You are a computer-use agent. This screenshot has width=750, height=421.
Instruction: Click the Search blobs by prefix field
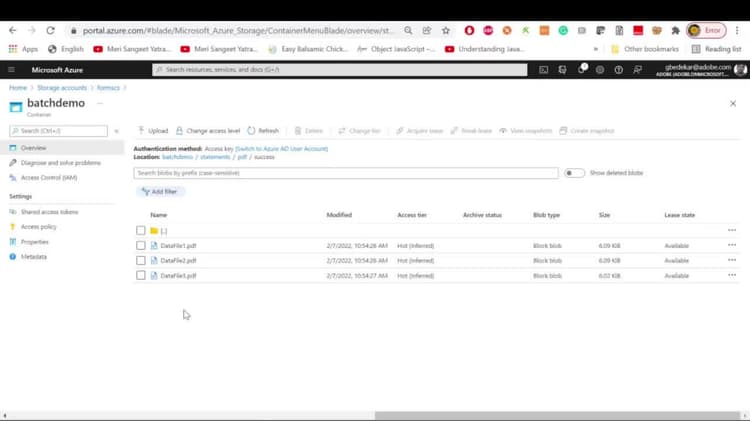click(346, 173)
